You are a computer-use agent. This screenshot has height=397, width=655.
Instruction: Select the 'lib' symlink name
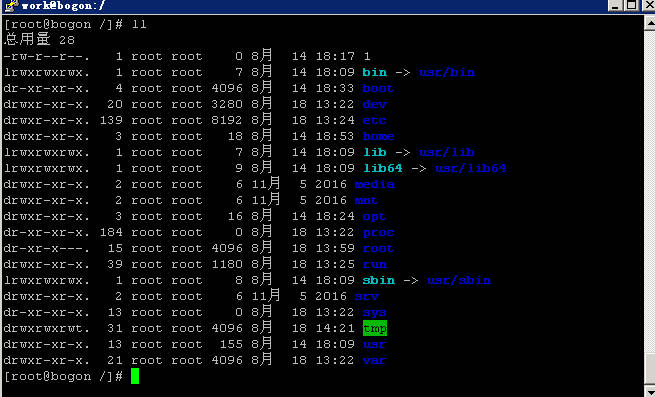(374, 152)
